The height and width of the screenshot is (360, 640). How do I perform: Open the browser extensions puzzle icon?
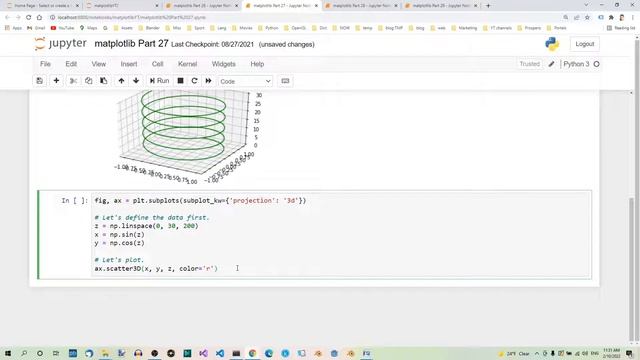tap(611, 18)
